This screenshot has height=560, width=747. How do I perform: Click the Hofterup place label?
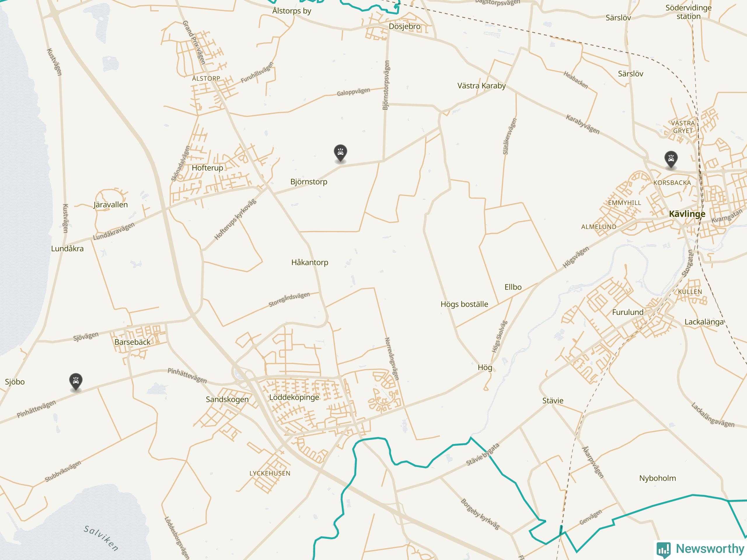coord(207,168)
